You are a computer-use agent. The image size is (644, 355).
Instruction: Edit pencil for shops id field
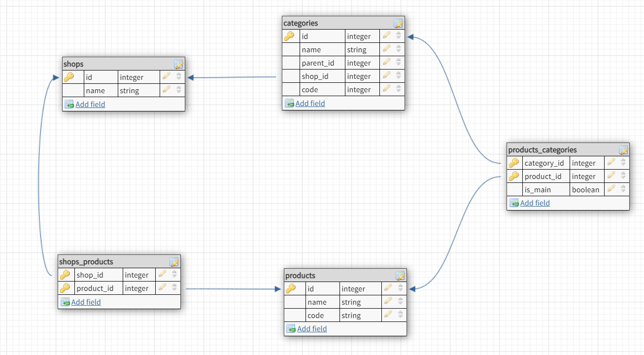click(x=167, y=77)
